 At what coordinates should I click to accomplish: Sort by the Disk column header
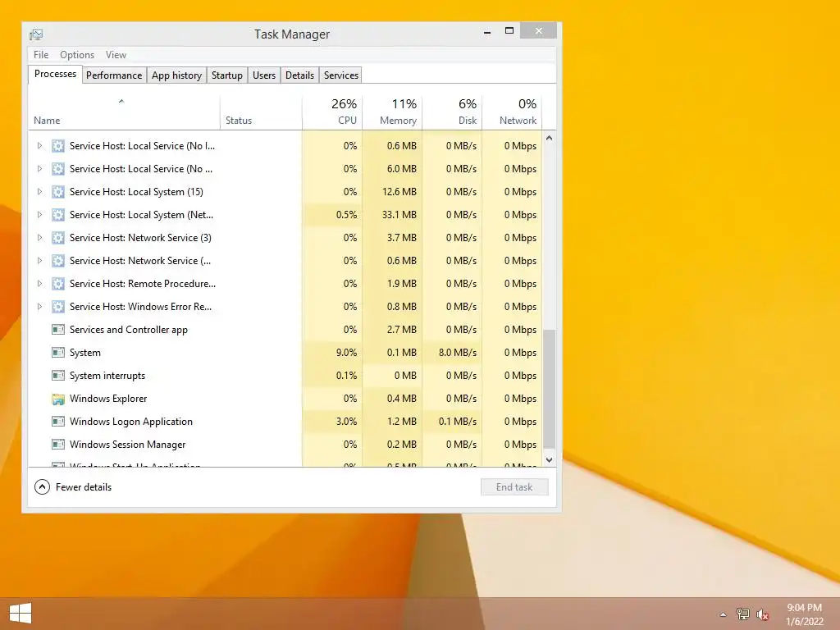452,112
